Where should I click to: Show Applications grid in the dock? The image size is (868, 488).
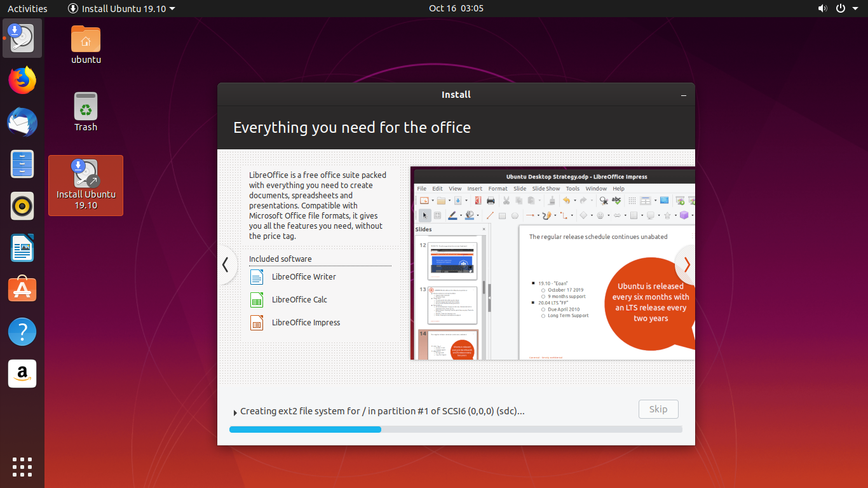(22, 466)
